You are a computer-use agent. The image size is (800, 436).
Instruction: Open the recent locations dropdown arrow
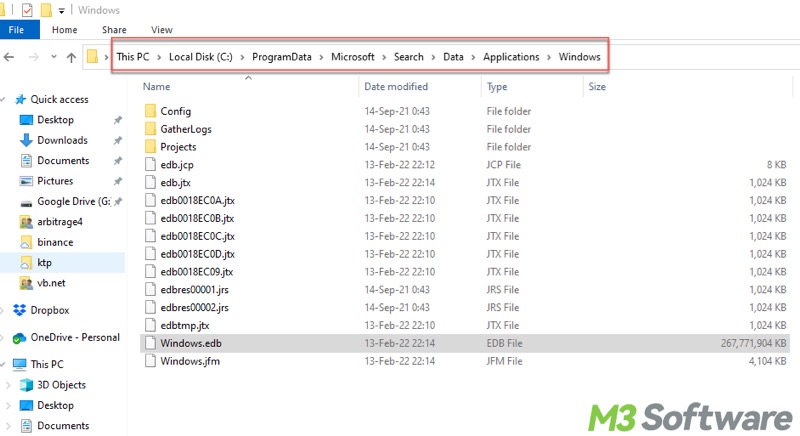point(52,57)
